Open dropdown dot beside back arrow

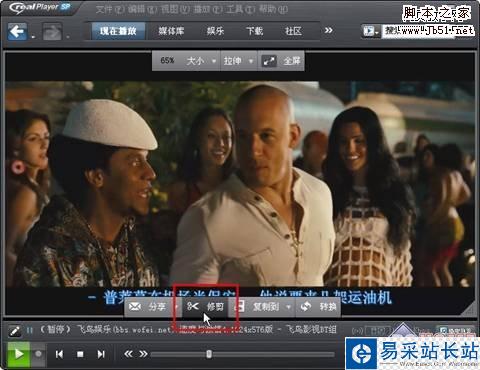pos(33,37)
